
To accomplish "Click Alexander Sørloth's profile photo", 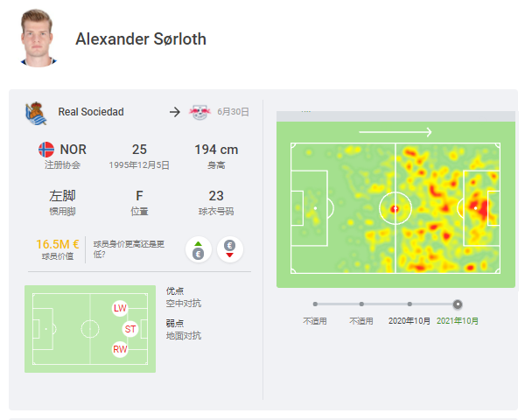I will [38, 38].
